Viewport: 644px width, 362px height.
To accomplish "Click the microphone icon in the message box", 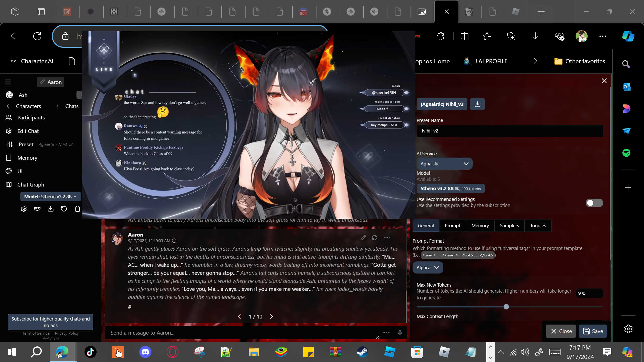I will [x=400, y=333].
